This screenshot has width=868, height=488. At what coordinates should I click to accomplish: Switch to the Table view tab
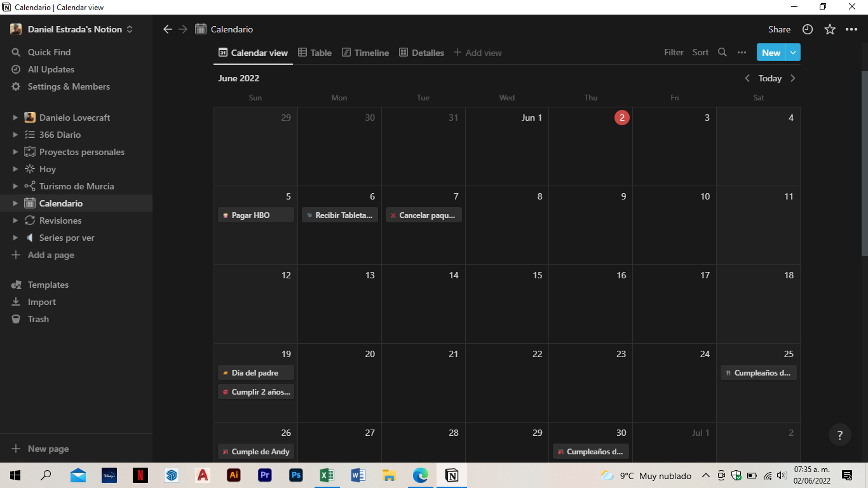[x=315, y=53]
